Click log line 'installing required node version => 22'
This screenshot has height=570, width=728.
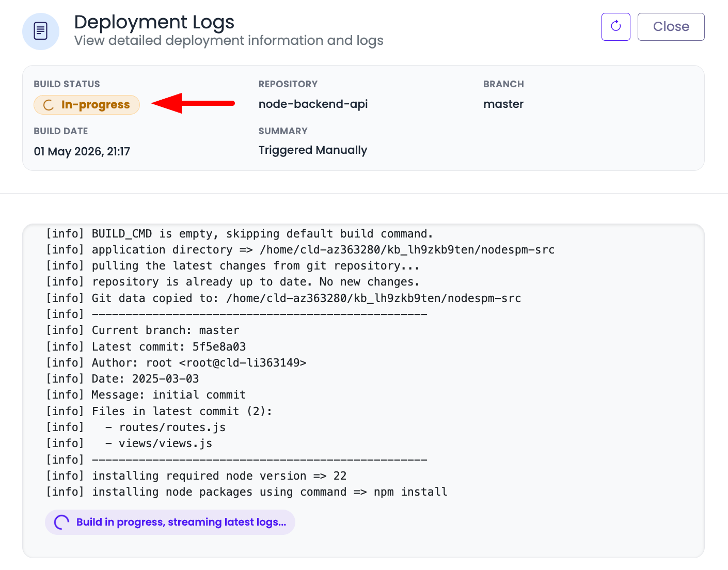[x=196, y=476]
